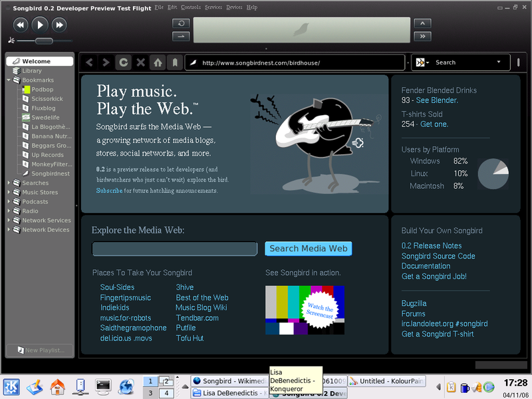Expand the Music Stores tree node

[9, 192]
